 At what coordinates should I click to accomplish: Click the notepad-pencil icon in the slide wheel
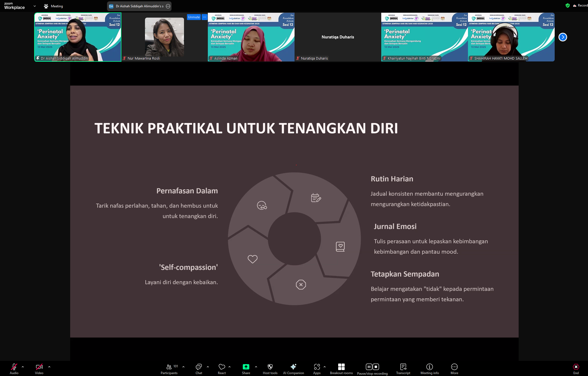(316, 198)
